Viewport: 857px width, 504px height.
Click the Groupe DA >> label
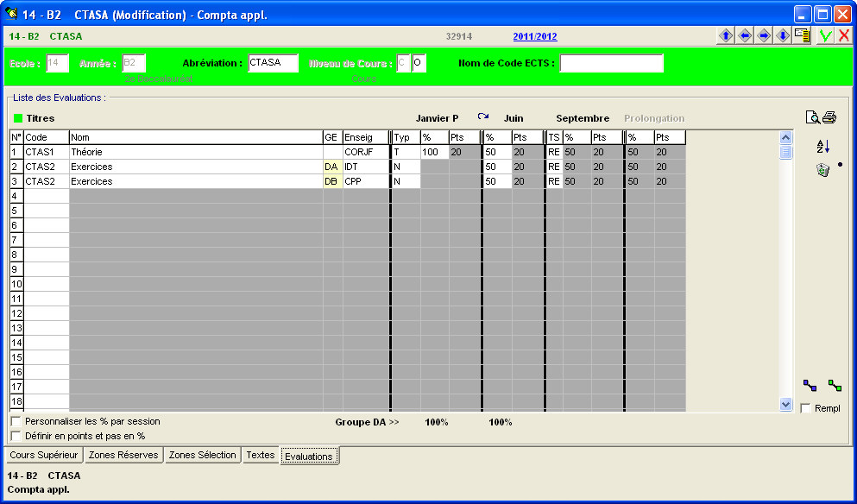pos(367,422)
